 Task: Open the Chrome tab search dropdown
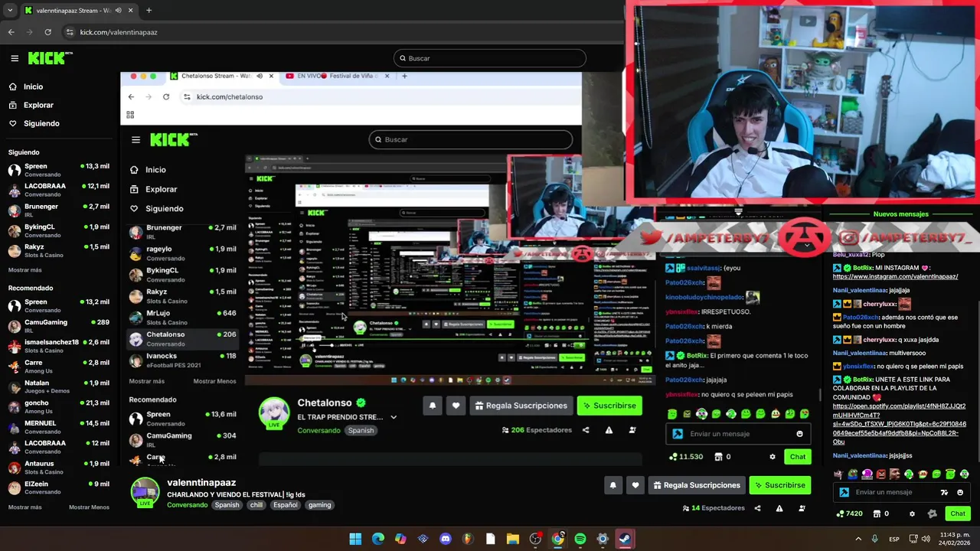(10, 11)
